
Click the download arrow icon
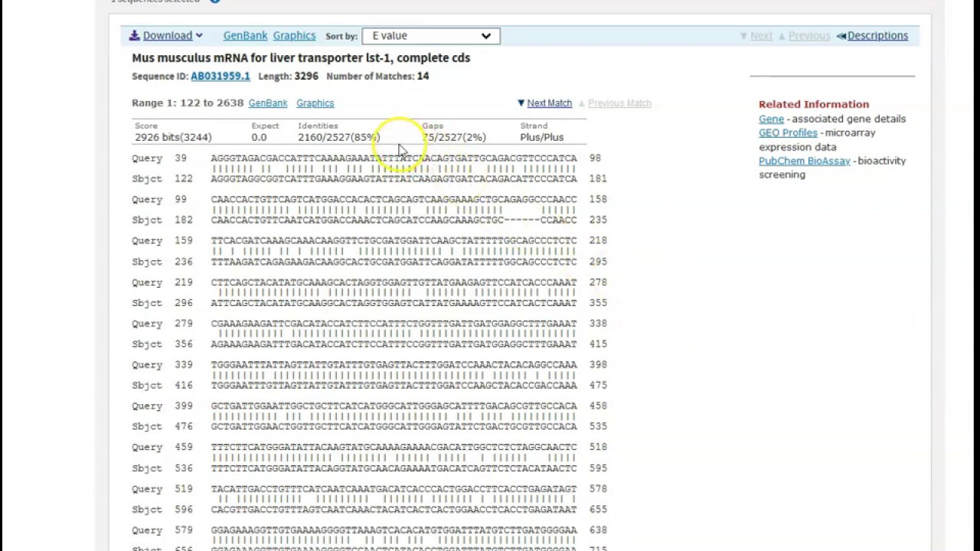tap(134, 35)
